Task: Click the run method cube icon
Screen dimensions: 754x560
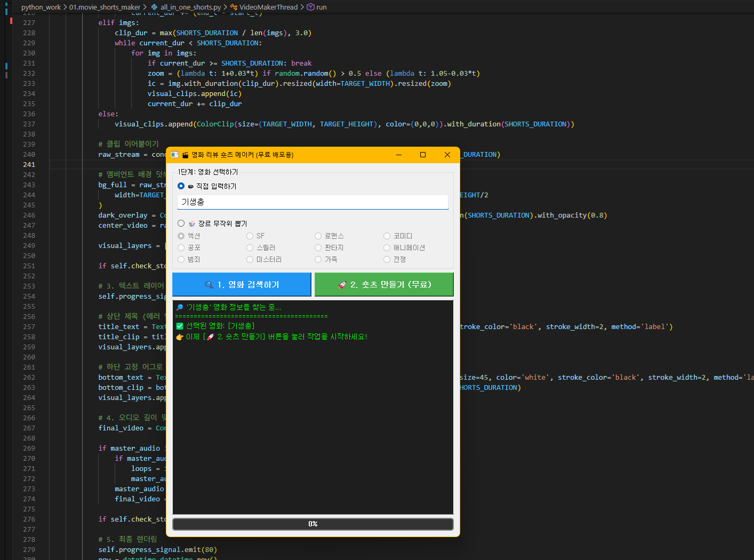Action: pos(310,7)
